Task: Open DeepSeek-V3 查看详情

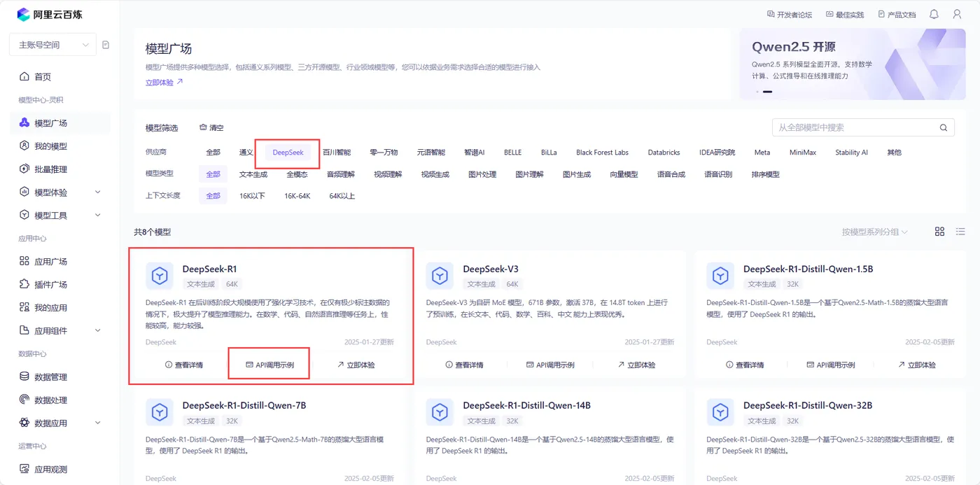Action: click(464, 365)
